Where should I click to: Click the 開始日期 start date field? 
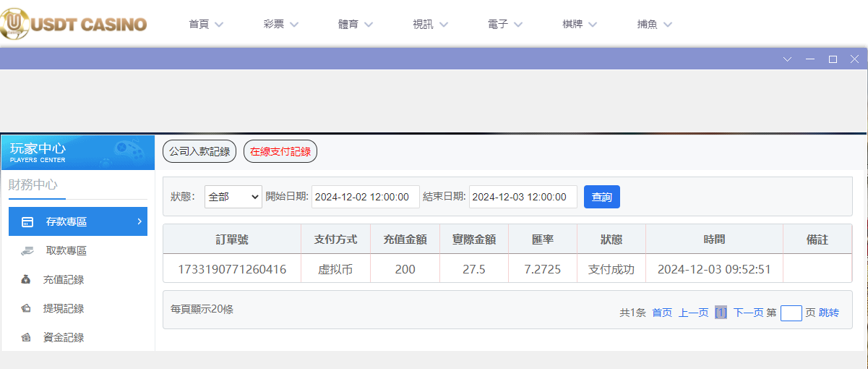tap(365, 197)
